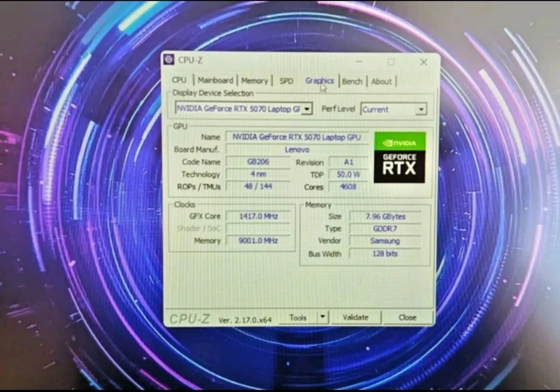Image resolution: width=560 pixels, height=392 pixels.
Task: Click the Bus Width 128 bits
Action: [x=385, y=254]
